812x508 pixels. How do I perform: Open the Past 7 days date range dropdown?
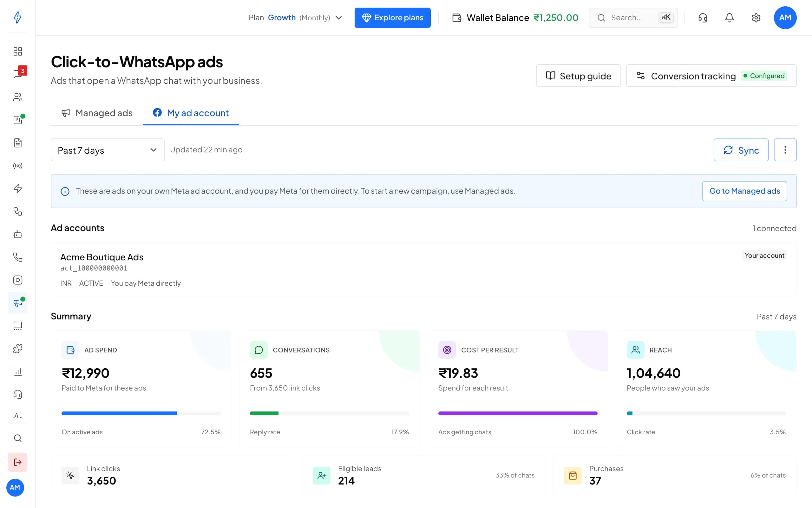[x=108, y=150]
